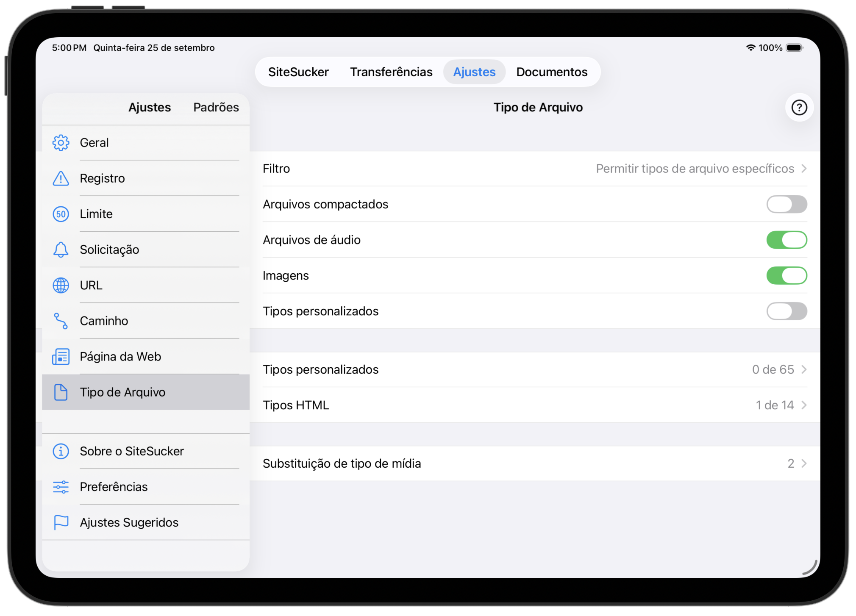Open the Filtro options row
The width and height of the screenshot is (856, 616).
(x=534, y=169)
